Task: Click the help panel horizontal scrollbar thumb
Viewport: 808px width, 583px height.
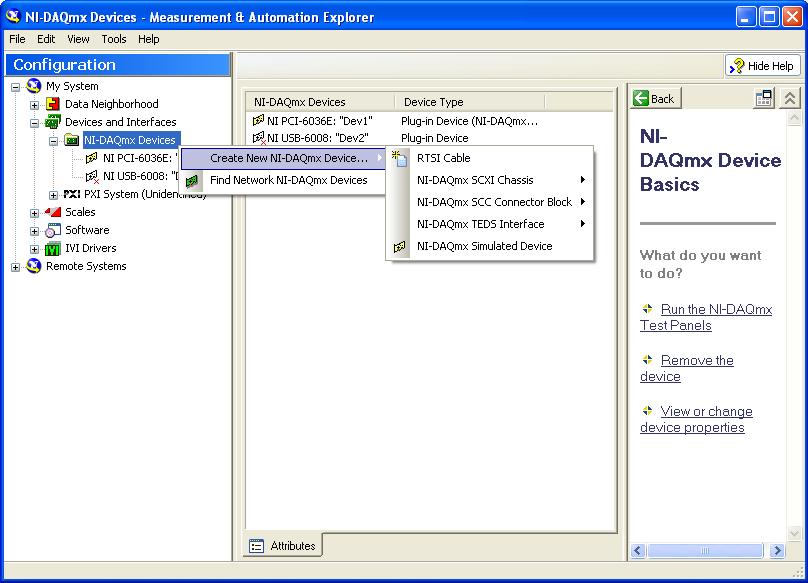Action: [705, 551]
